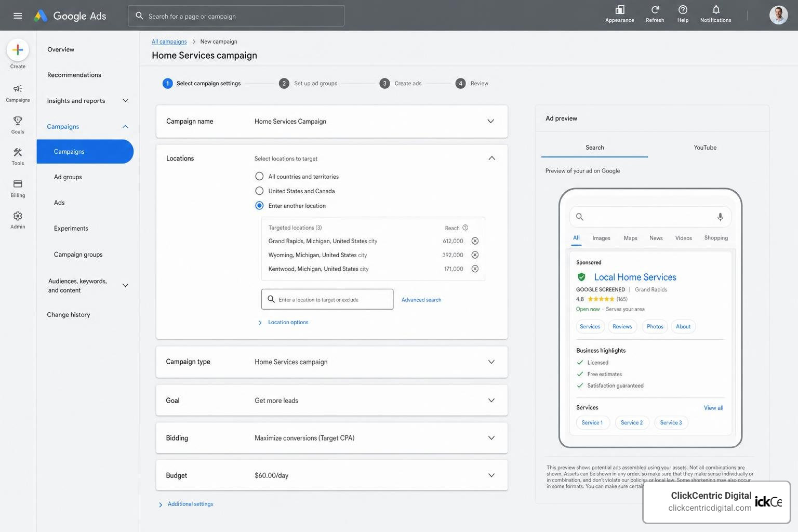Open Overview in the sidebar
This screenshot has width=798, height=532.
[x=61, y=49]
